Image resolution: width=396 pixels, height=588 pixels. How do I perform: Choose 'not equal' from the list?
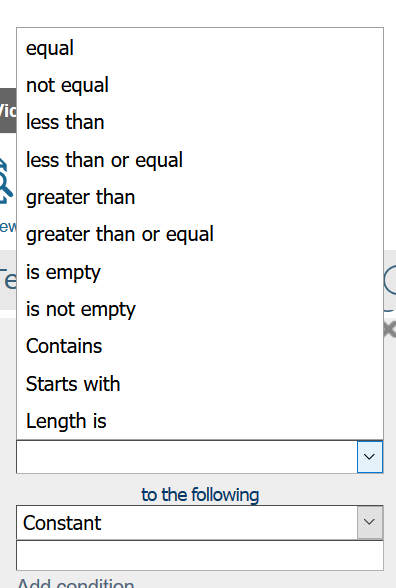(x=200, y=85)
